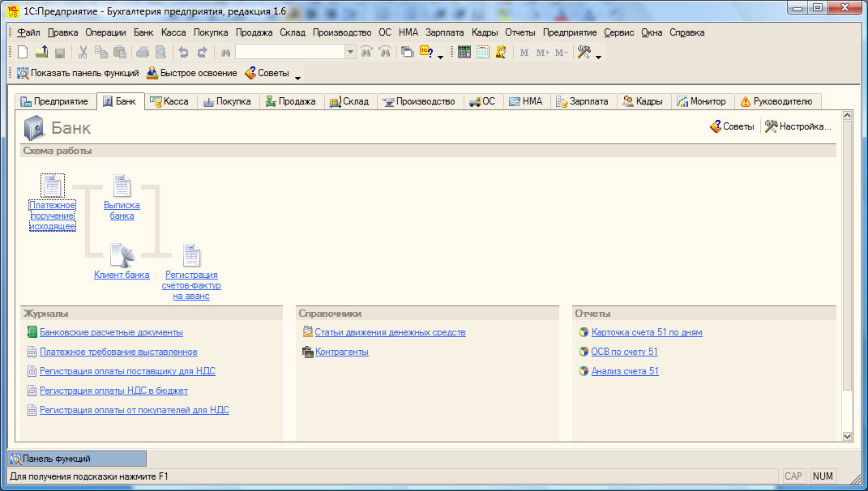Click the user with lock icon
The width and height of the screenshot is (868, 491).
point(500,52)
